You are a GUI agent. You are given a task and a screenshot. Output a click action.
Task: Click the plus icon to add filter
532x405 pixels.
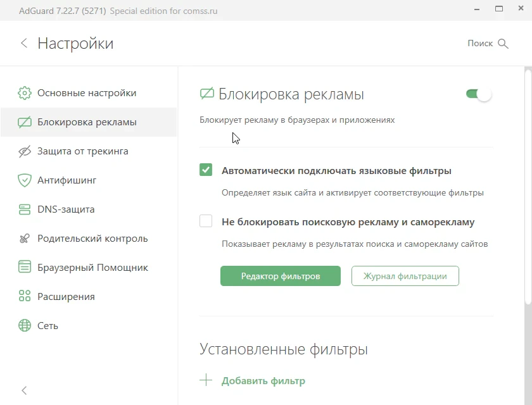click(x=206, y=380)
